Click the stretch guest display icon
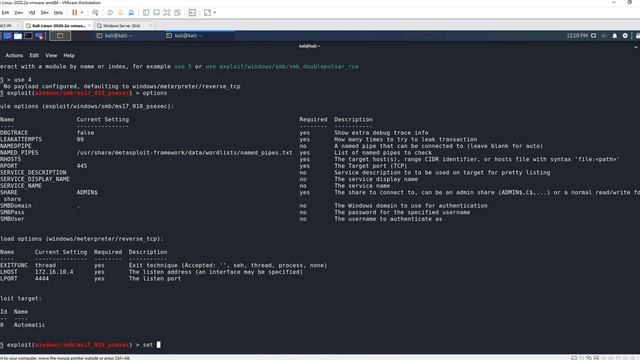 pos(207,13)
